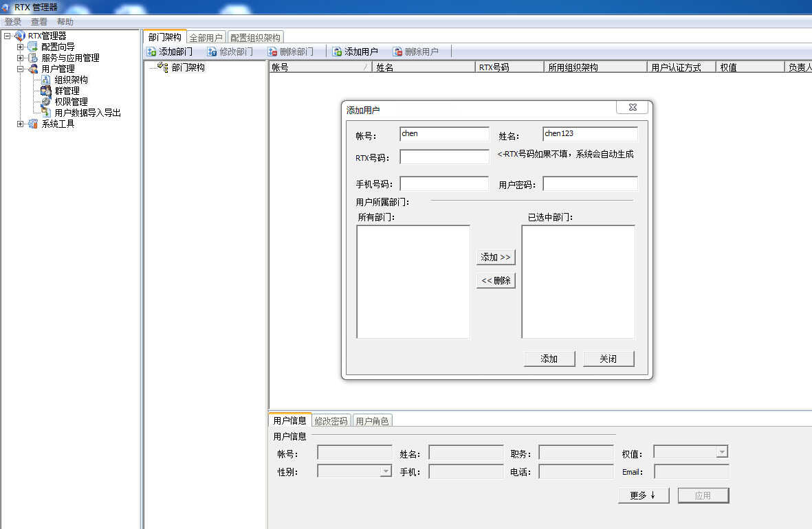The width and height of the screenshot is (812, 529).
Task: Expand the 服务与应用管理 tree node
Action: 20,58
